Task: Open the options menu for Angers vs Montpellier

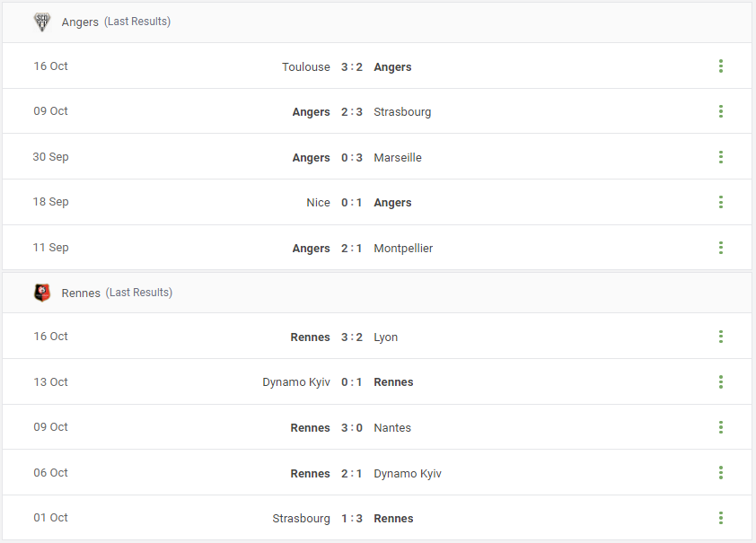Action: tap(721, 248)
